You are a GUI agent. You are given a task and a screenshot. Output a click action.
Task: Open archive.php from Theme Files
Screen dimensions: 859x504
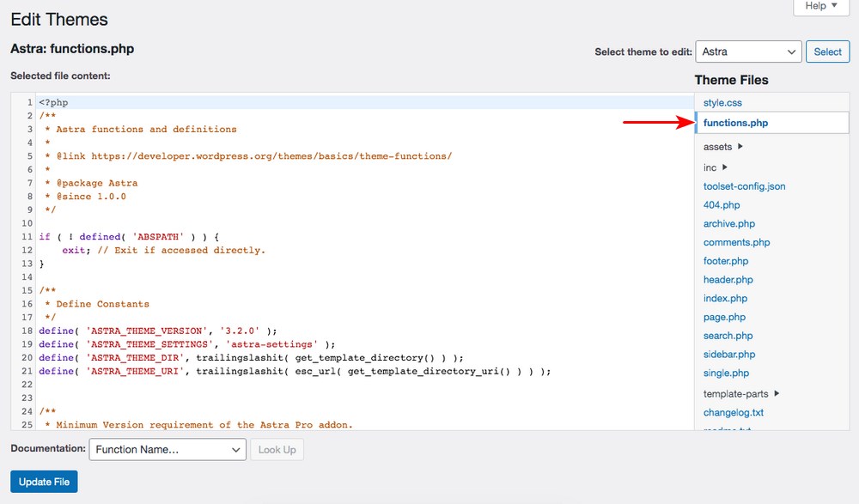(x=730, y=224)
